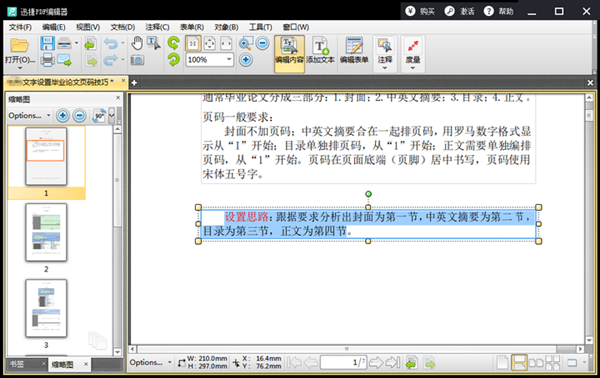Click the Redo arrow icon
Screen dimensions: 600x378
click(111, 60)
